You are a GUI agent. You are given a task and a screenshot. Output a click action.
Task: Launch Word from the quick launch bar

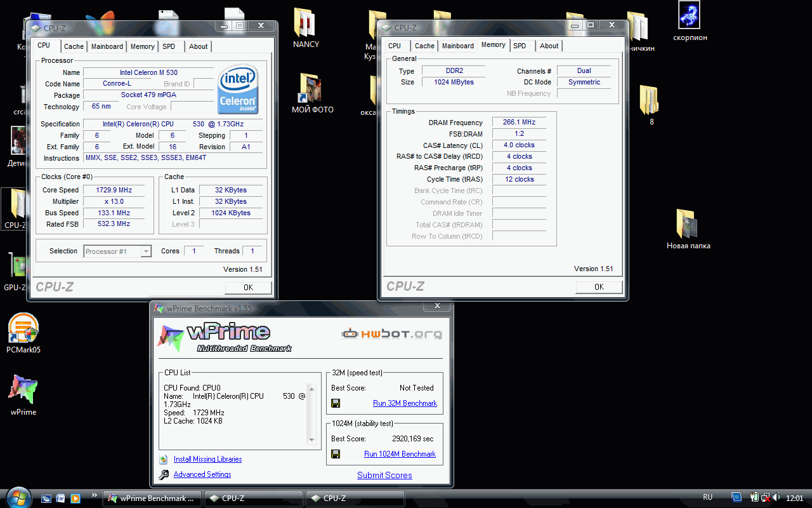(61, 498)
